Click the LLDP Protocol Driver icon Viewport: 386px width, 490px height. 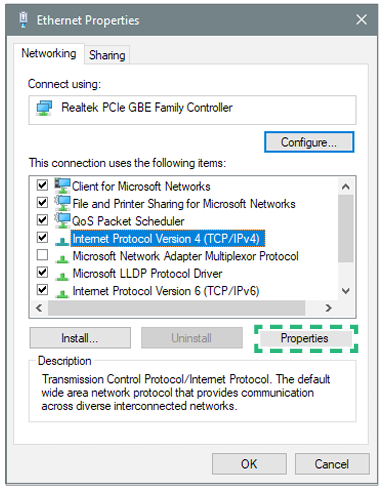(62, 275)
